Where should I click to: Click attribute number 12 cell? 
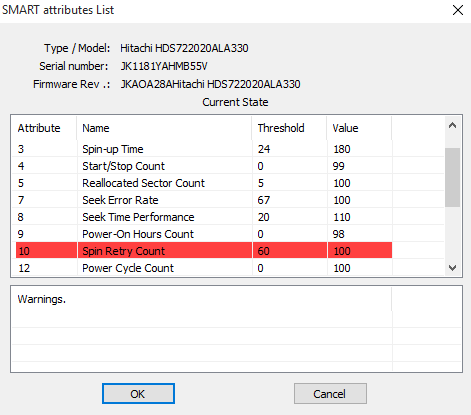tap(24, 268)
